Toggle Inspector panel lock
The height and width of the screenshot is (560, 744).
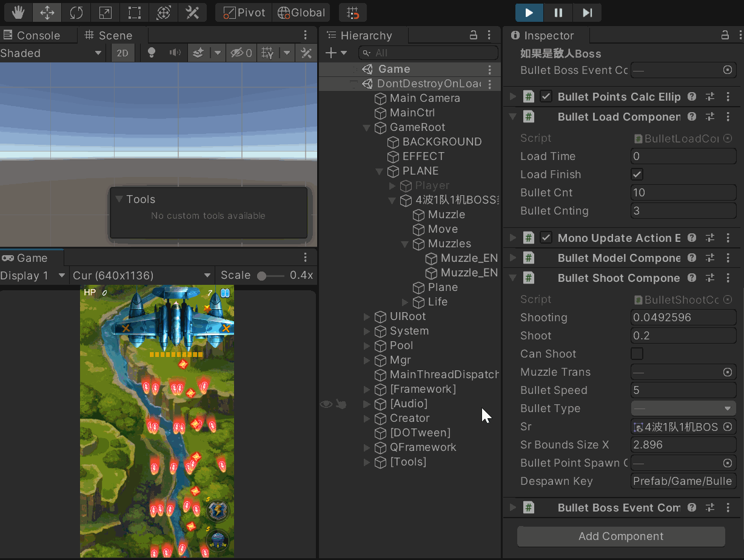pos(724,35)
